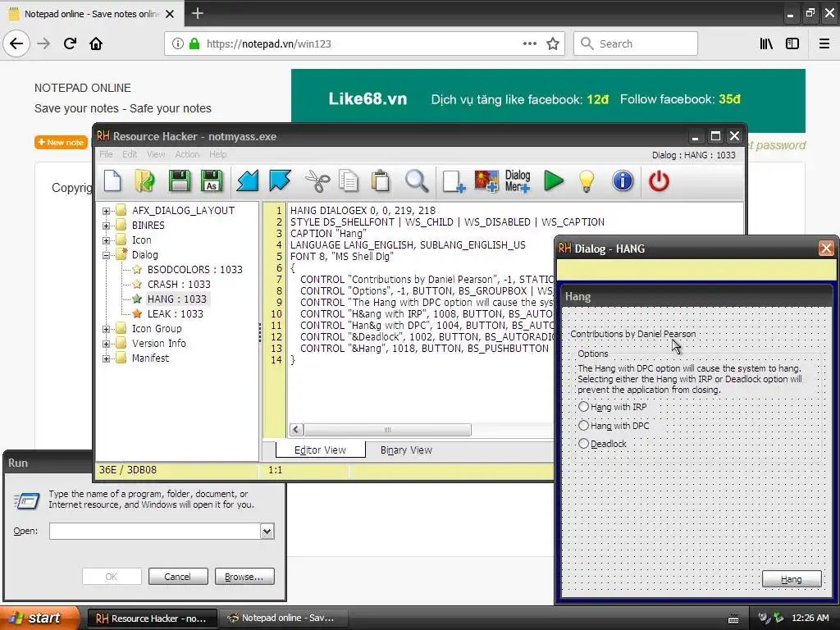Click the light bulb hint icon
The image size is (840, 630).
click(587, 181)
